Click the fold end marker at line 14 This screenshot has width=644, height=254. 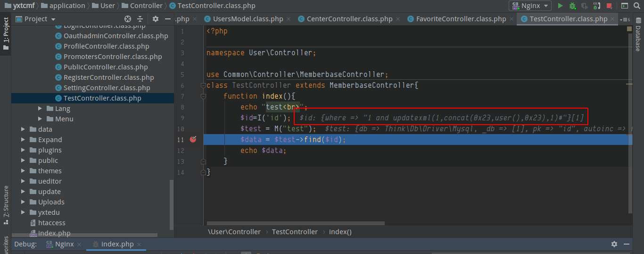(x=203, y=172)
